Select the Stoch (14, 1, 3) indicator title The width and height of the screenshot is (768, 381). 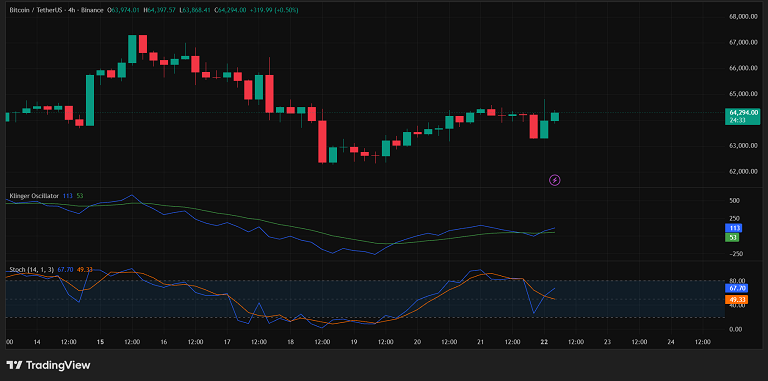pyautogui.click(x=32, y=269)
